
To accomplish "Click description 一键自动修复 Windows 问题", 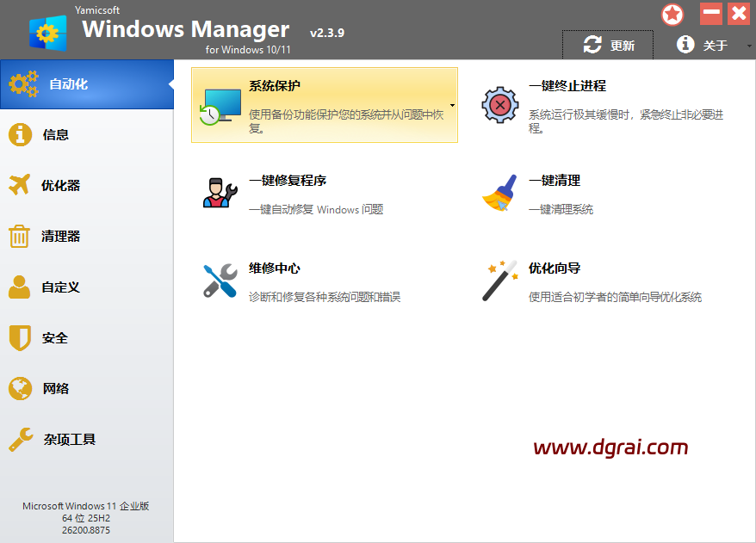I will click(316, 209).
